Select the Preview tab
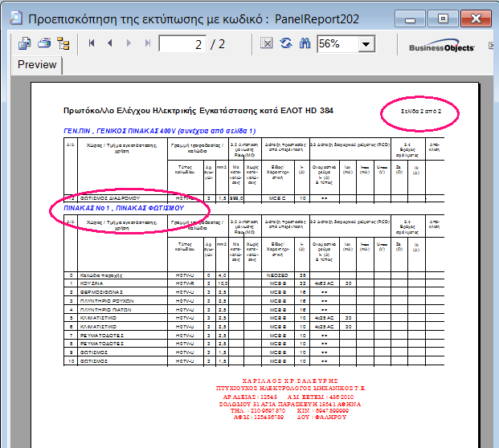Image resolution: width=499 pixels, height=448 pixels. point(37,65)
